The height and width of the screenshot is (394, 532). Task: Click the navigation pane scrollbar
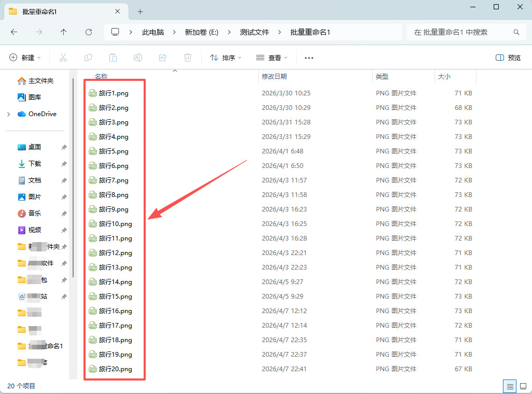point(73,178)
